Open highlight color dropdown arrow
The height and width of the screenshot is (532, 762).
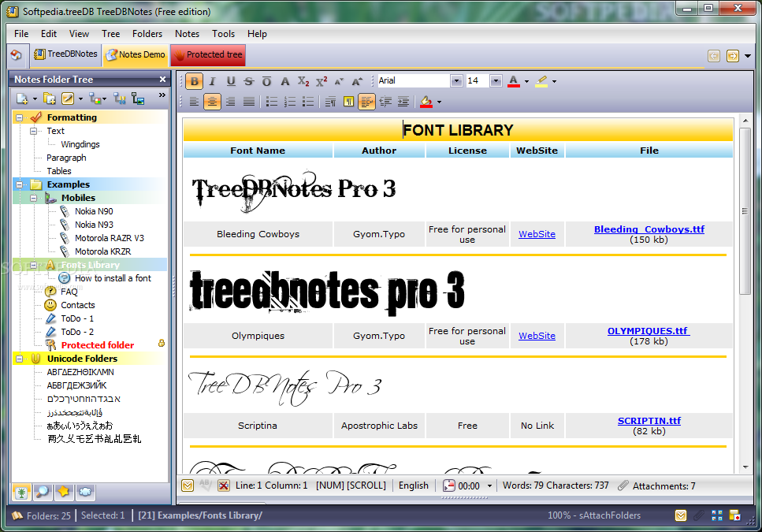[555, 81]
